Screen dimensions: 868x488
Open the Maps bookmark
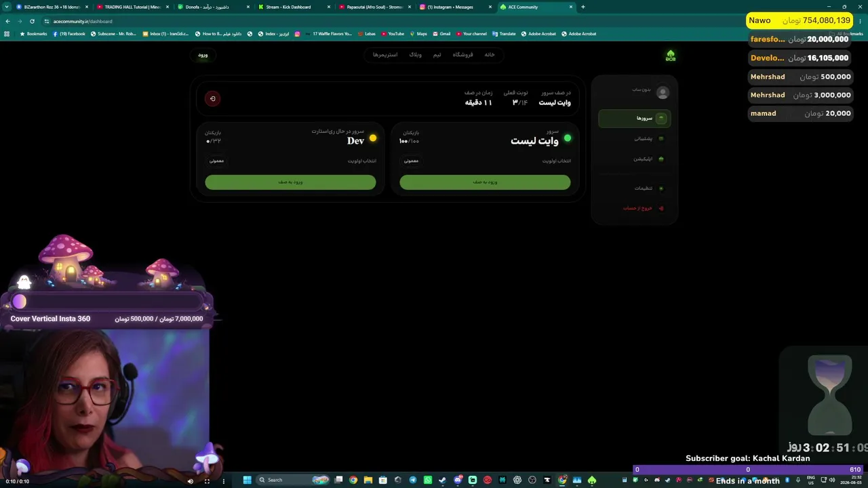click(x=418, y=34)
